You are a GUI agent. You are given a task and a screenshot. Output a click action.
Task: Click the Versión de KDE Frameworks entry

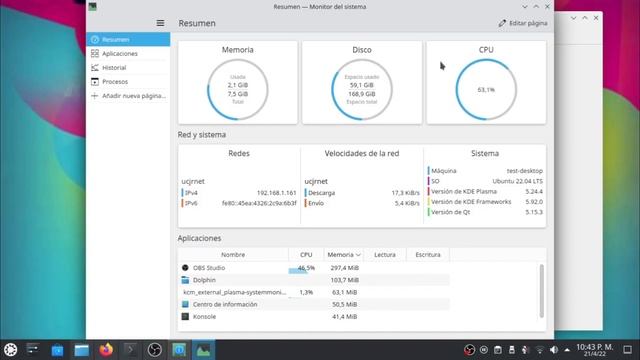(485, 202)
